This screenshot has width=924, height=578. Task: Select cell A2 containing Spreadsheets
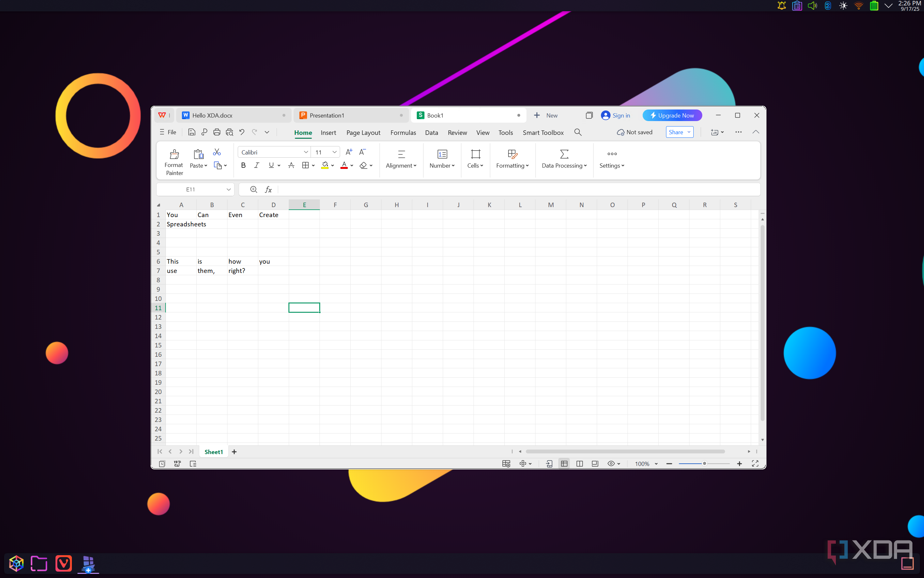click(181, 224)
